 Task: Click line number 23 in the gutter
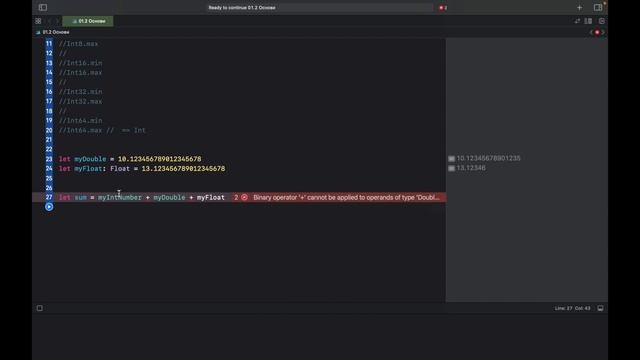point(49,159)
